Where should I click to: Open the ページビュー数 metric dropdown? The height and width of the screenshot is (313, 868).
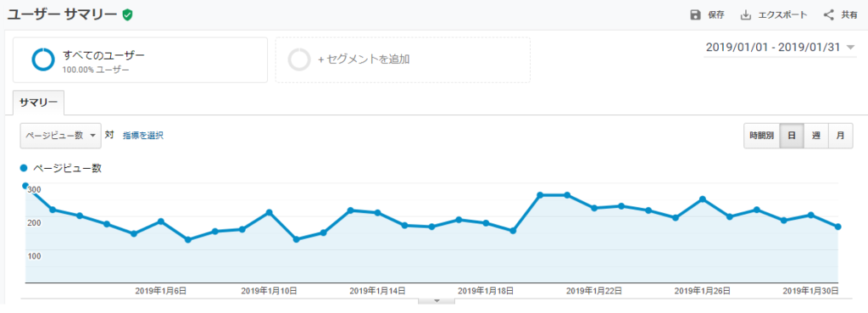pos(61,136)
